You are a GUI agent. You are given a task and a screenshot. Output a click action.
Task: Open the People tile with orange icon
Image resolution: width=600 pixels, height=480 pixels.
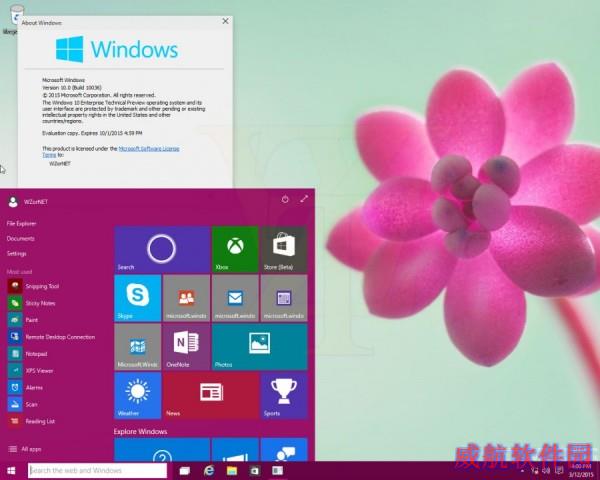click(x=186, y=298)
